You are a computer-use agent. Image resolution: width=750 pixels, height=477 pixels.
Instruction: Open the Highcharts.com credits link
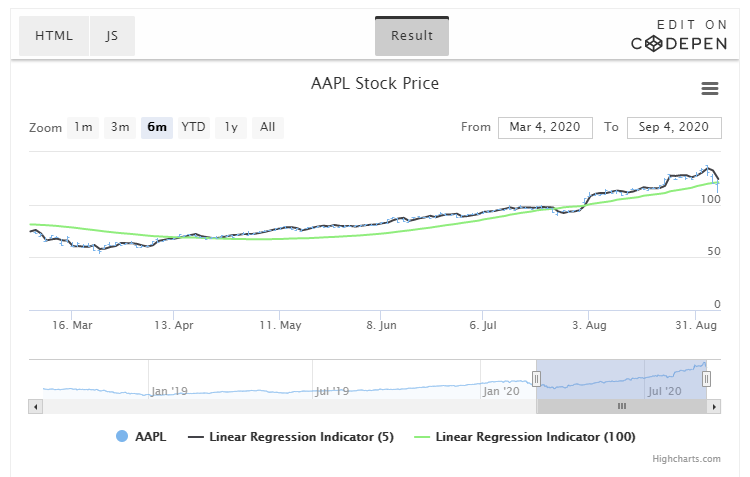coord(686,459)
